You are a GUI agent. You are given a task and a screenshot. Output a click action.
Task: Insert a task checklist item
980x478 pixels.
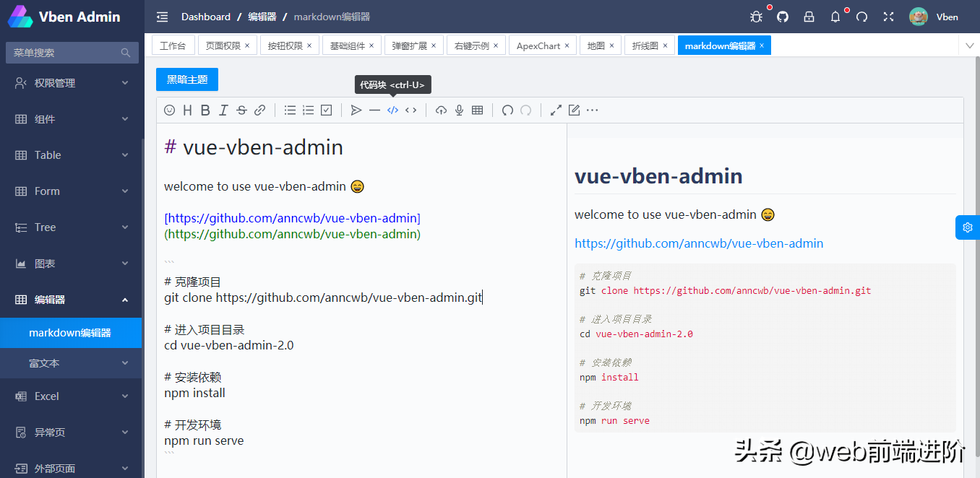[326, 110]
